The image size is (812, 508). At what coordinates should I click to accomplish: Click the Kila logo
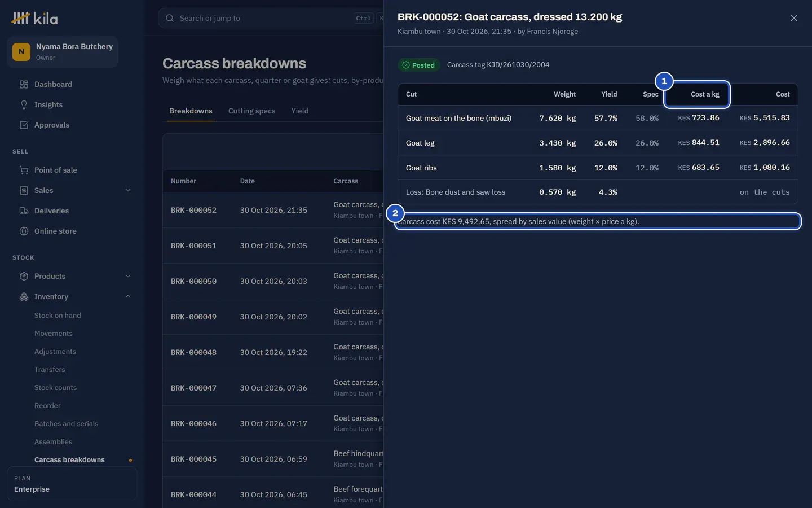(35, 18)
